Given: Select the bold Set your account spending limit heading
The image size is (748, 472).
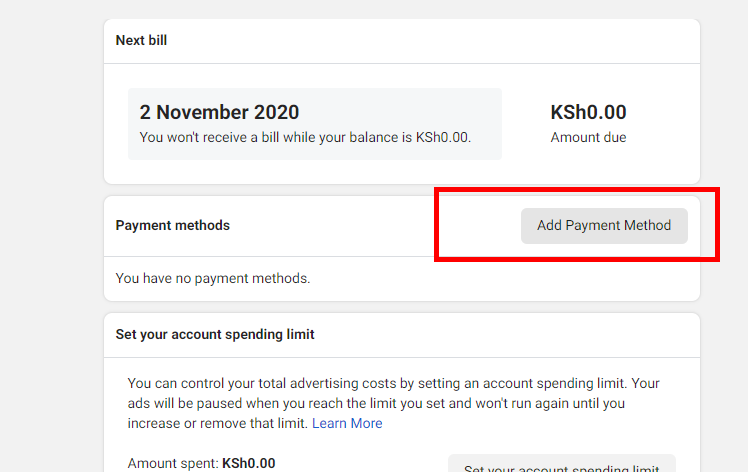Looking at the screenshot, I should click(215, 335).
